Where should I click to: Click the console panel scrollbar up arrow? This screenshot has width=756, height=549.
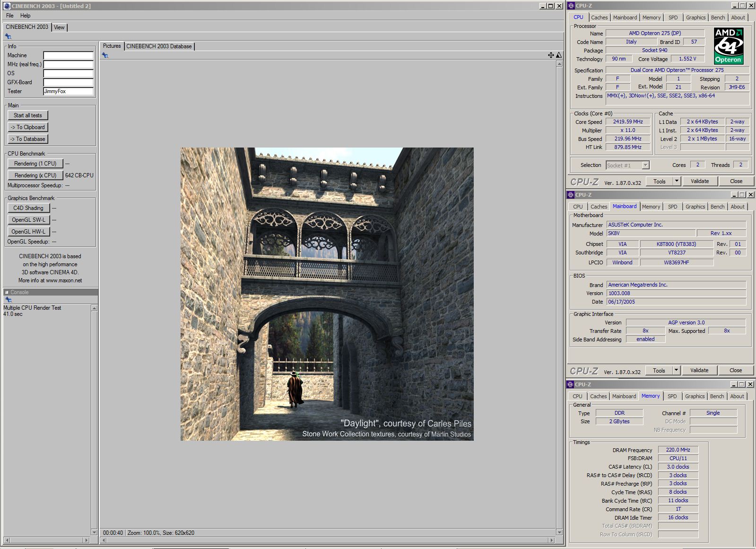click(94, 308)
